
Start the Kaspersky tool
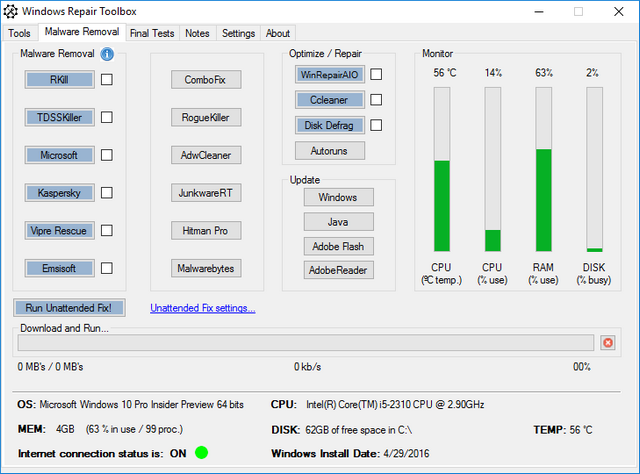pos(60,193)
